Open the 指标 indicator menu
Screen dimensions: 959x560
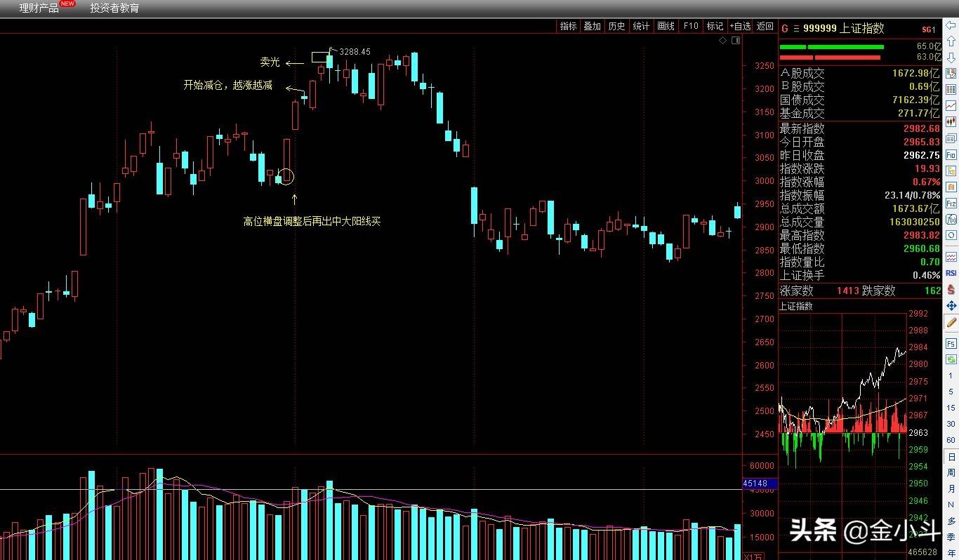(x=568, y=26)
